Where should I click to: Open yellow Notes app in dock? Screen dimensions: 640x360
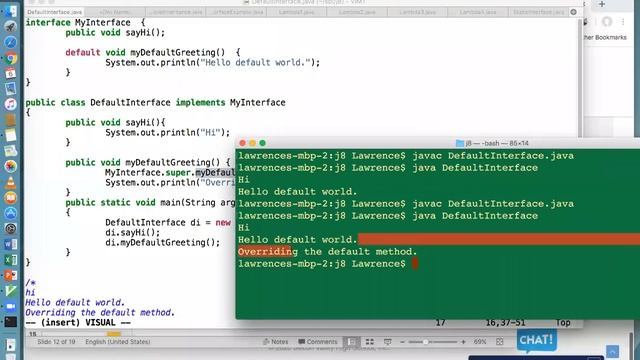point(11,136)
